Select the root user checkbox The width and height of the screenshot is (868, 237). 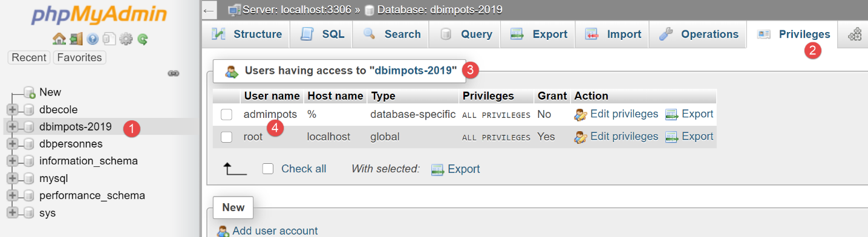[x=227, y=137]
